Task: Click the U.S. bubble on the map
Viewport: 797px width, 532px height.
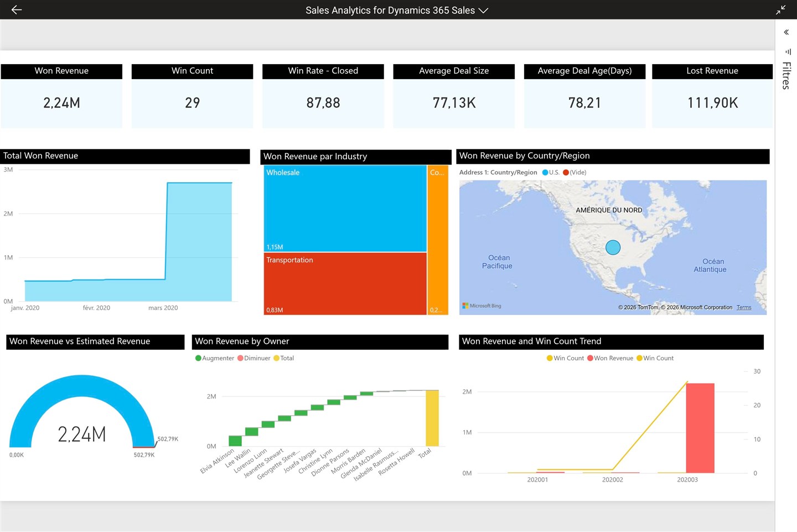Action: [613, 247]
